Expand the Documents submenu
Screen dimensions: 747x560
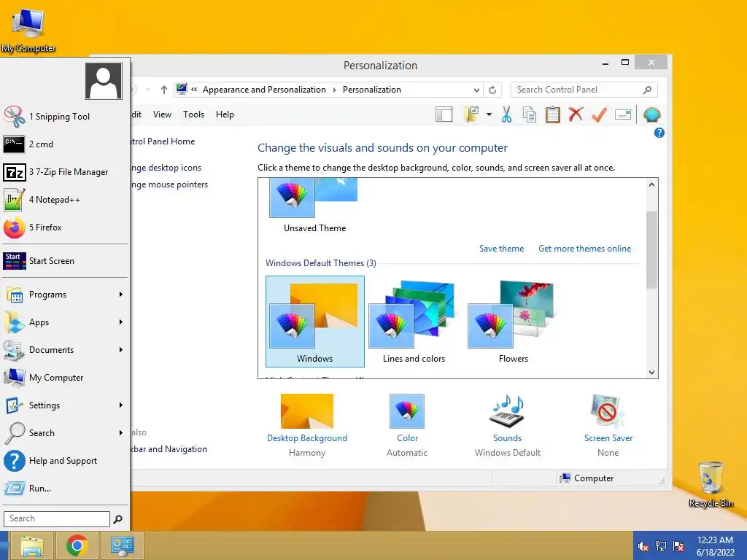[65, 350]
